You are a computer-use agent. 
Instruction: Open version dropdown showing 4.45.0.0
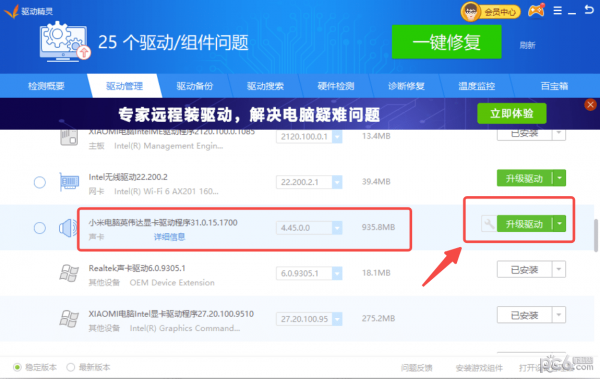337,228
